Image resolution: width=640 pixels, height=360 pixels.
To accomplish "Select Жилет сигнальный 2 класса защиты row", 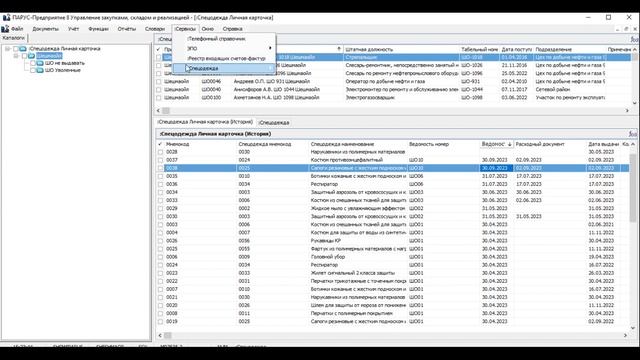I will (393, 273).
